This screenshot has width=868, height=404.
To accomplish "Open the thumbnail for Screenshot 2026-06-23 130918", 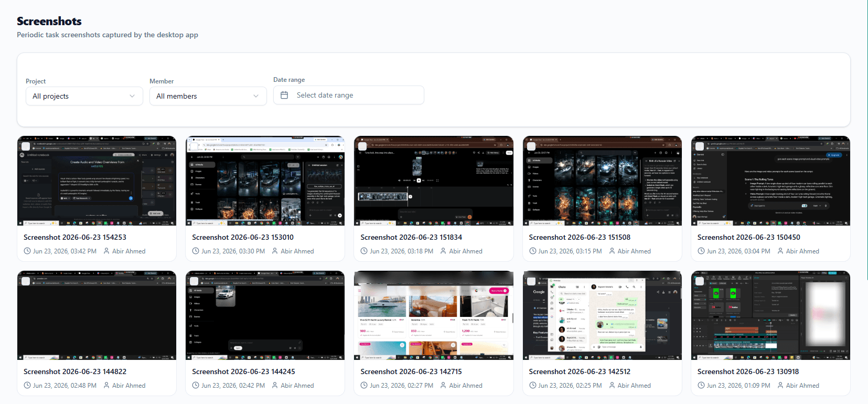I will click(770, 315).
